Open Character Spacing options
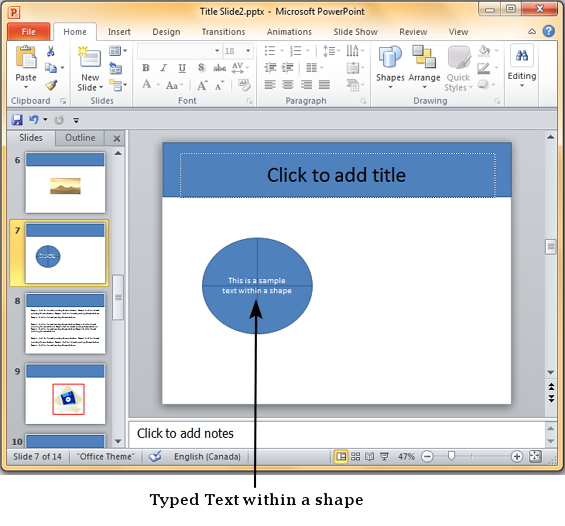This screenshot has width=565, height=526. [240, 68]
